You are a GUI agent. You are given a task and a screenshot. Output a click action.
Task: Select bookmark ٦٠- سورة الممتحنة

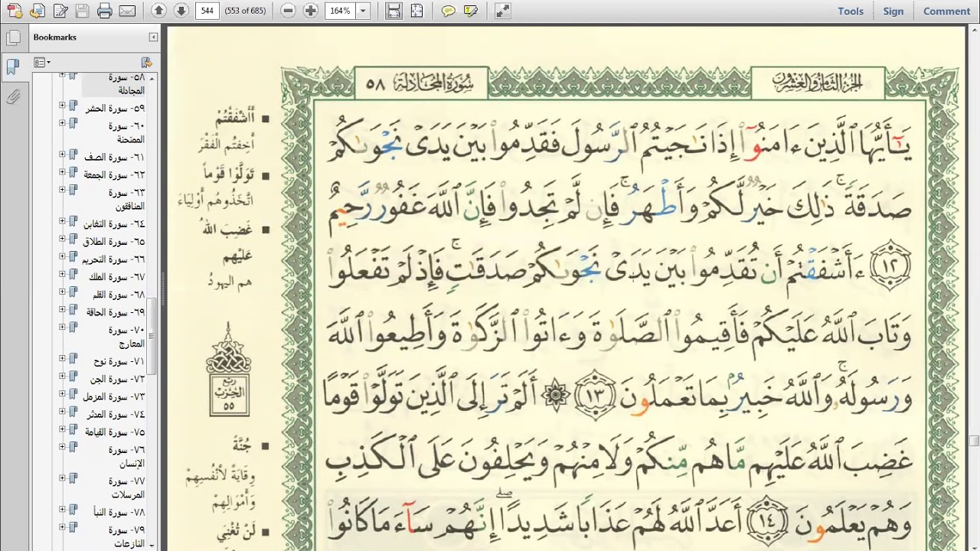(x=126, y=132)
